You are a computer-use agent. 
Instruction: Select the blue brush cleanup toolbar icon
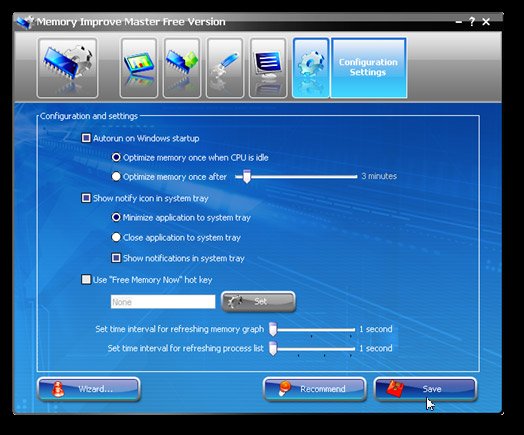(x=225, y=68)
